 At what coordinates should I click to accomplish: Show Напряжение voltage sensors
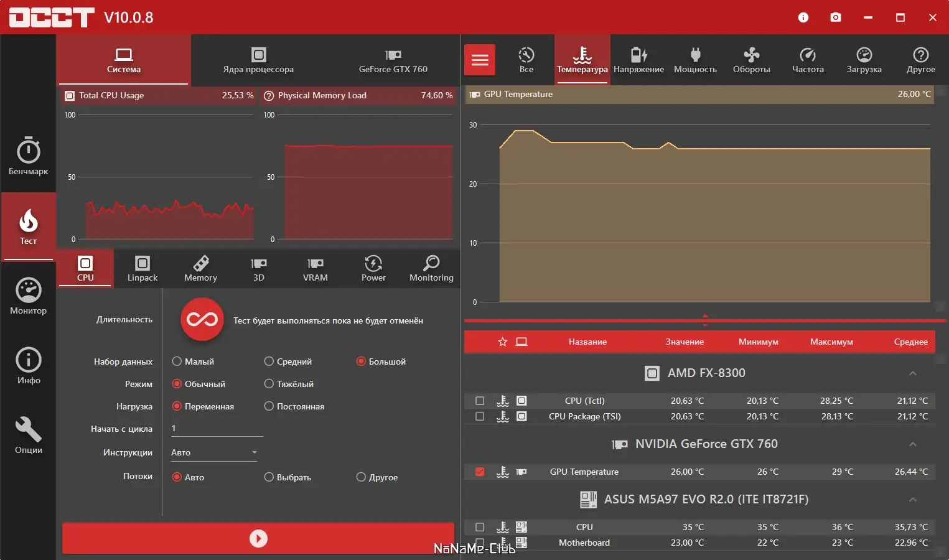(x=638, y=60)
